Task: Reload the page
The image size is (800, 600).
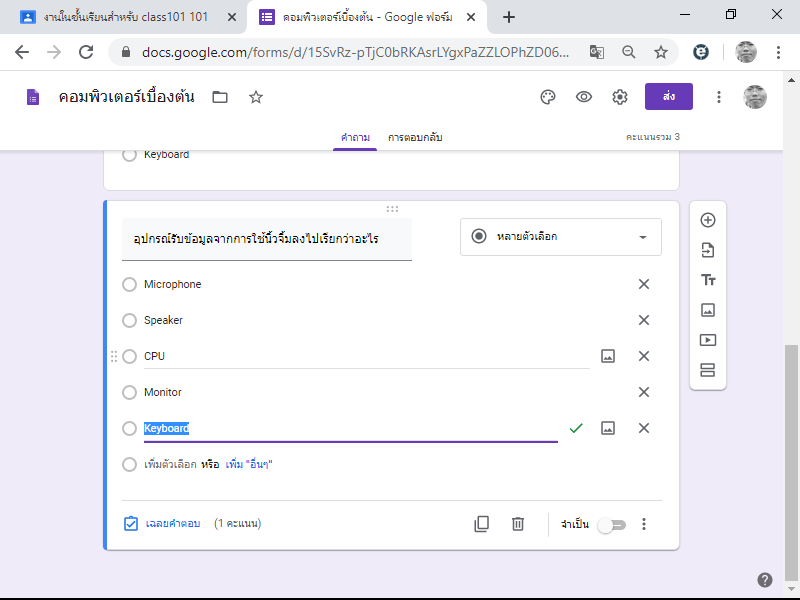Action: tap(86, 52)
